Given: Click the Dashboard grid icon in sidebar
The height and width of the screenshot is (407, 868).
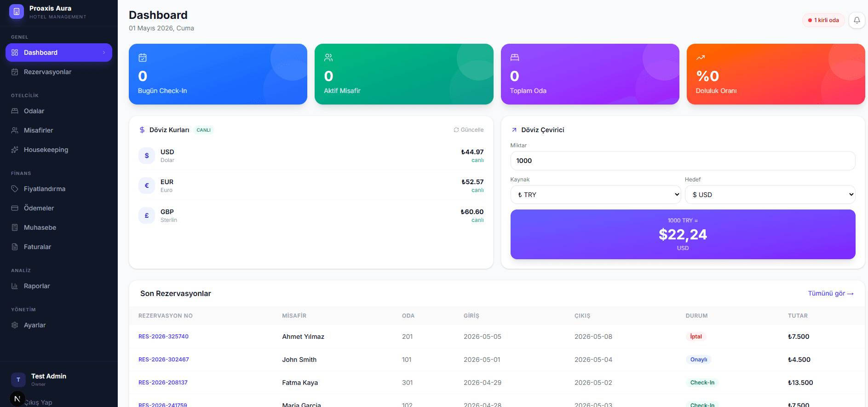Looking at the screenshot, I should pos(15,52).
